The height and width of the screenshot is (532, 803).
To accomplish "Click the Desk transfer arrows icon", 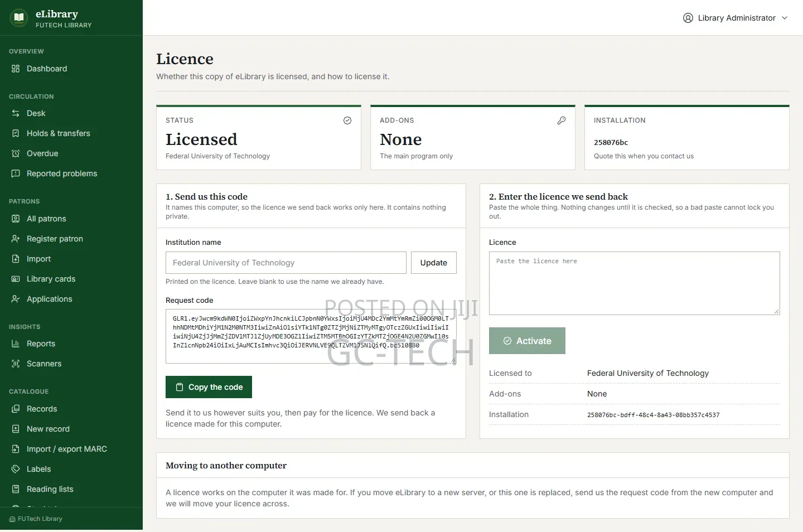I will [x=16, y=113].
